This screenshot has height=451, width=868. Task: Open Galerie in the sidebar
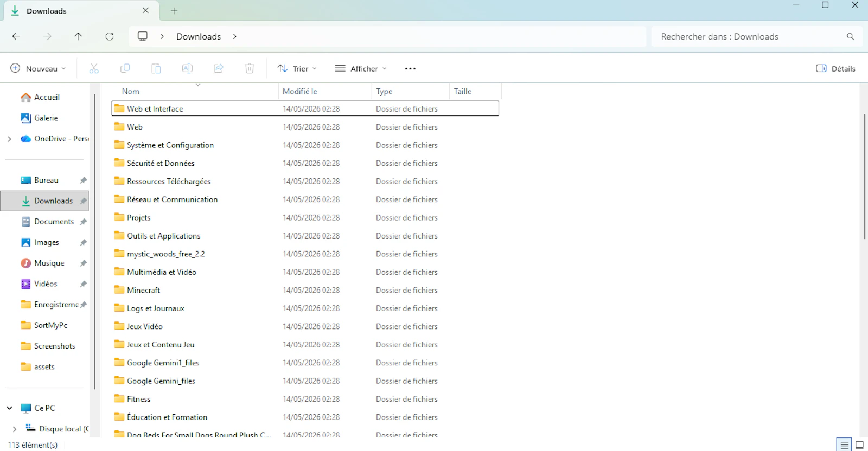(x=46, y=118)
